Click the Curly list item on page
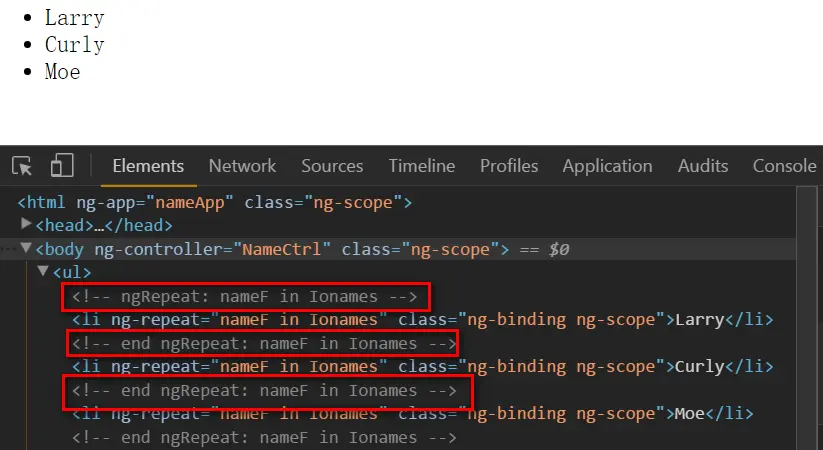The image size is (823, 450). click(75, 45)
